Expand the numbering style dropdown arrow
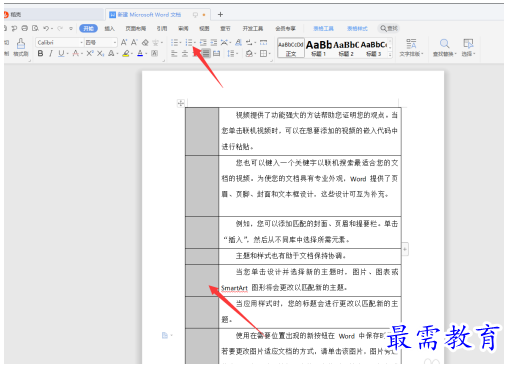508x369 pixels. coord(195,43)
